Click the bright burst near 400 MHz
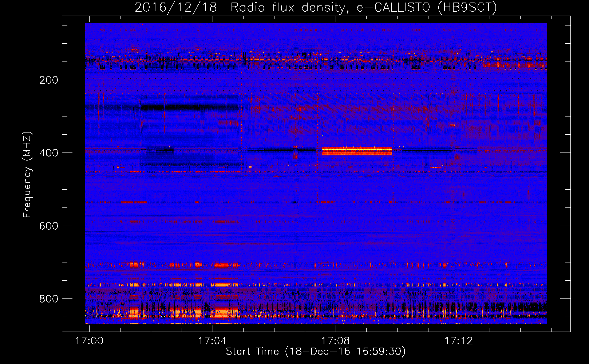589x364 pixels. click(x=357, y=151)
